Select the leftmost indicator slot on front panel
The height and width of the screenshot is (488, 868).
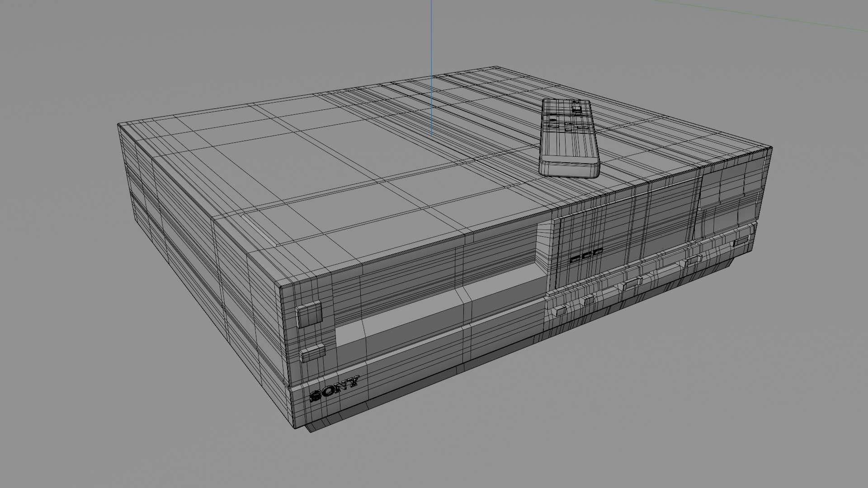[575, 259]
